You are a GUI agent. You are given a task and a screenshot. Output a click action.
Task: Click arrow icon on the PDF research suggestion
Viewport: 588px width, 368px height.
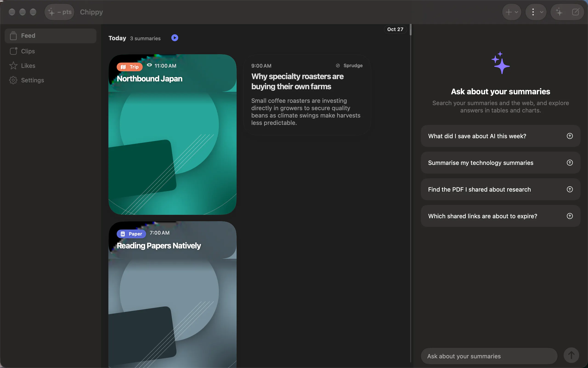(x=570, y=189)
